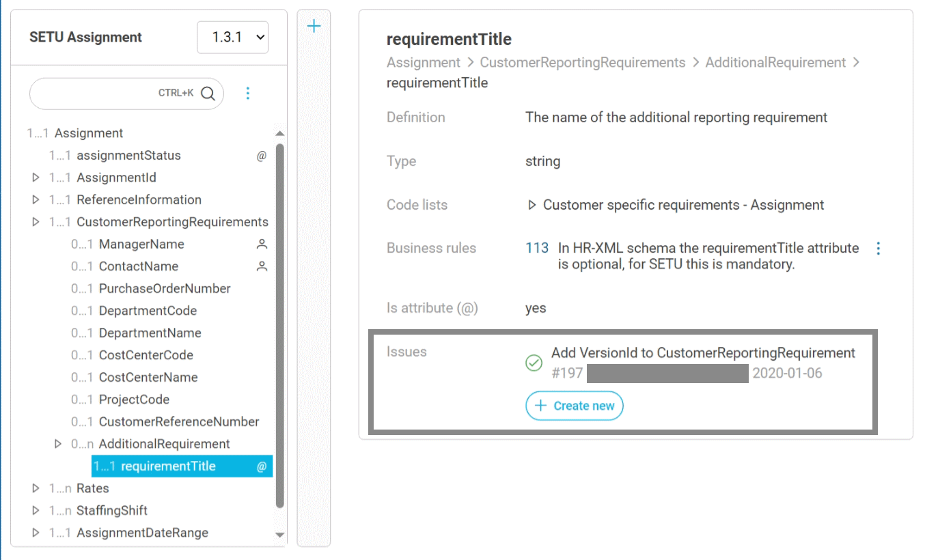Viewport: 925px width, 560px height.
Task: Click the tree scrollbar up arrow
Action: [x=279, y=134]
